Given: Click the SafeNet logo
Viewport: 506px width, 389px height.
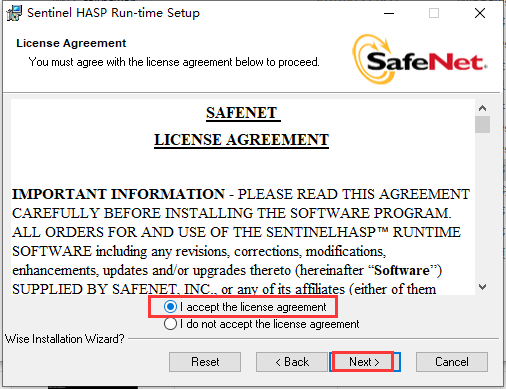Looking at the screenshot, I should [419, 59].
